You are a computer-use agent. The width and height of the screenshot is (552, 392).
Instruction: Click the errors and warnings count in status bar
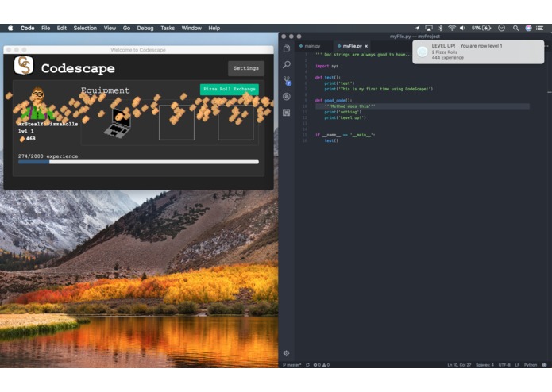pos(322,365)
